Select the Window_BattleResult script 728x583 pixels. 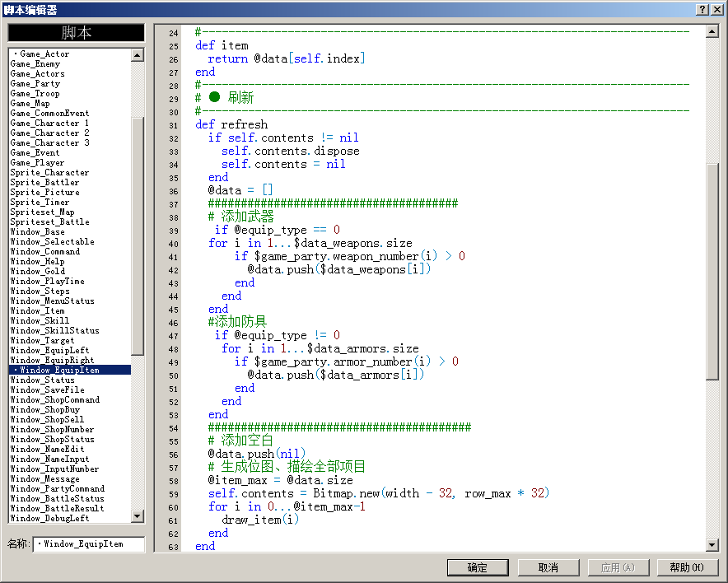70,509
